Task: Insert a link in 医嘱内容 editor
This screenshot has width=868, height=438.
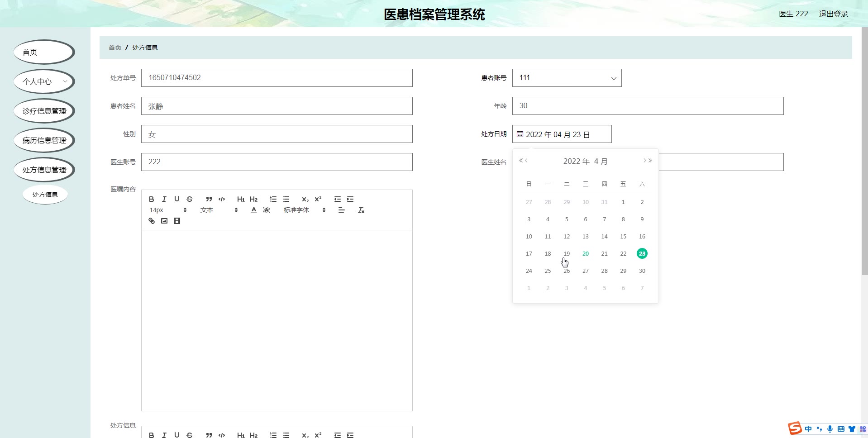Action: (152, 221)
